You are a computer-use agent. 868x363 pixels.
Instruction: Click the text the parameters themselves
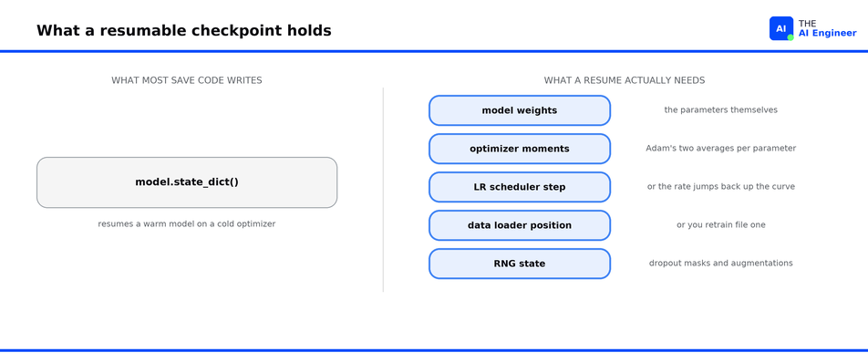(720, 110)
